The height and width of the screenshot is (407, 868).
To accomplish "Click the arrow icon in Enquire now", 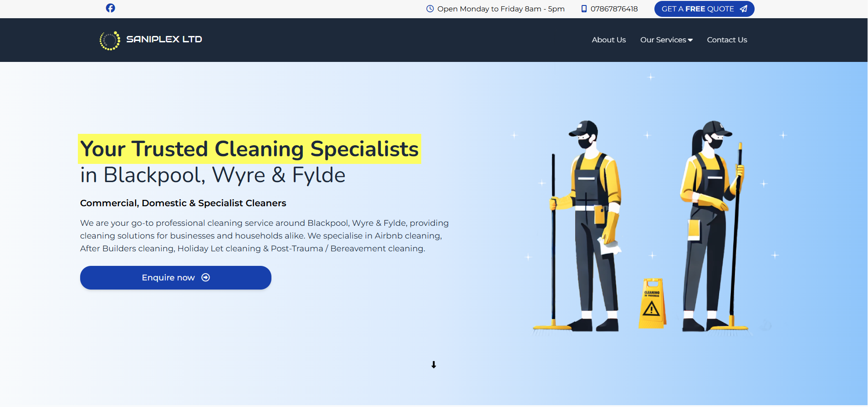I will 206,278.
